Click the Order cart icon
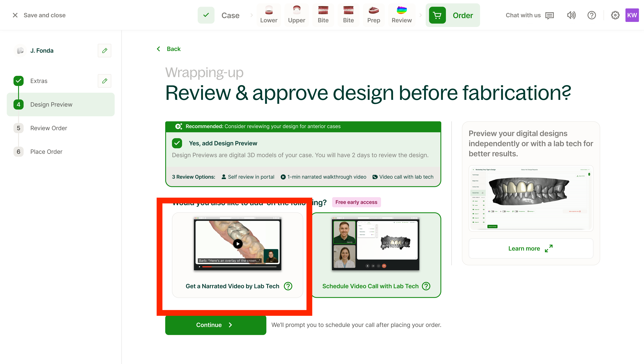This screenshot has width=644, height=364. pos(437,15)
